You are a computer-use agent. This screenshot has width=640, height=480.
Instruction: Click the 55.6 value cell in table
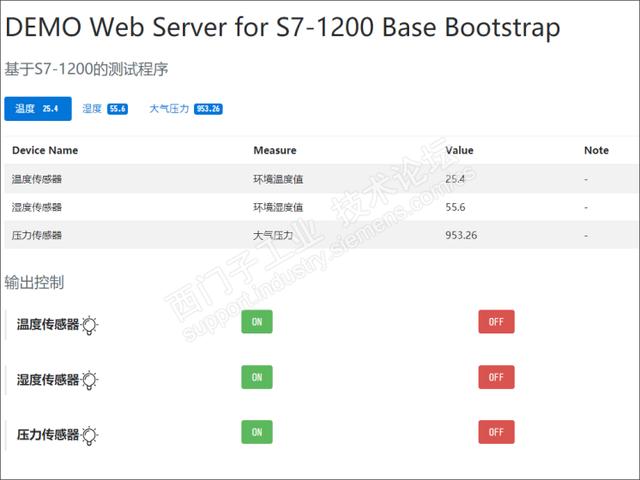click(455, 207)
